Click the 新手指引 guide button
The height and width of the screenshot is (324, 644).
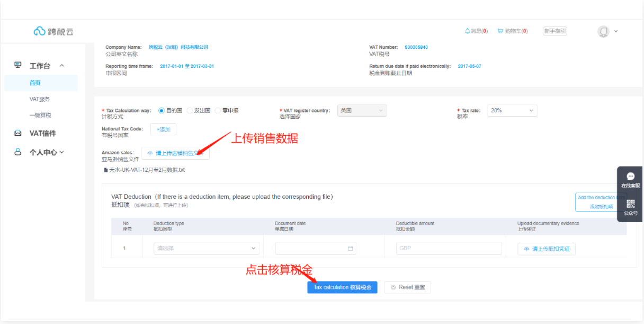(x=555, y=31)
